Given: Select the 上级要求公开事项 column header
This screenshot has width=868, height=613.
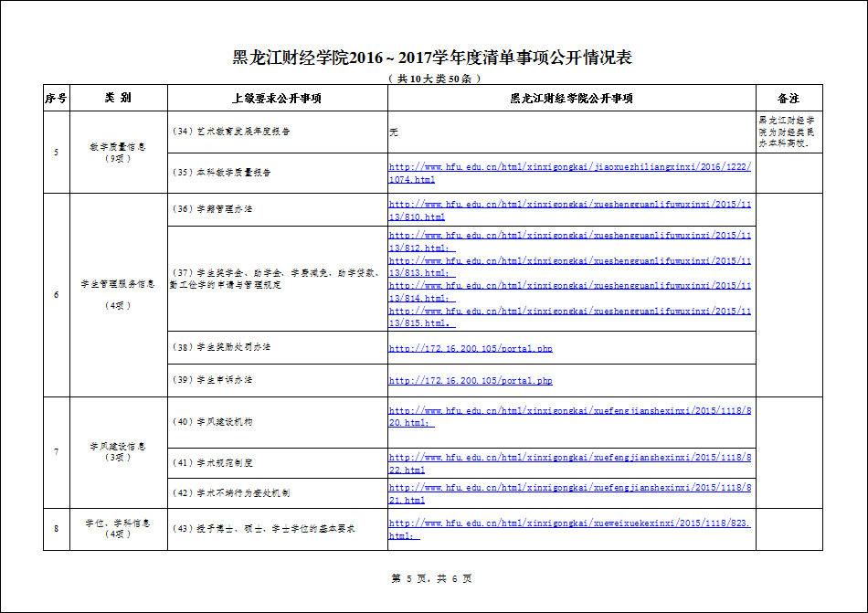Looking at the screenshot, I should pos(277,99).
